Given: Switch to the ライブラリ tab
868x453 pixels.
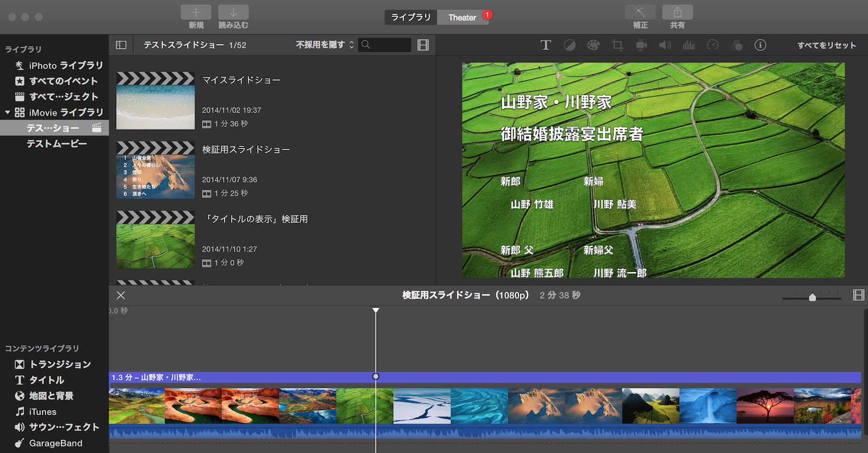Looking at the screenshot, I should [x=411, y=17].
